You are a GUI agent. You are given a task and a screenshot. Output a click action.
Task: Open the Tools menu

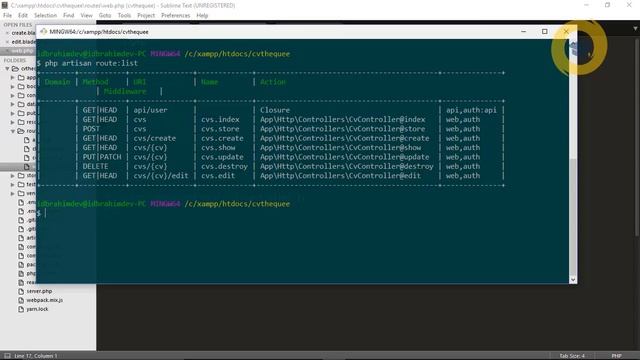[x=124, y=16]
